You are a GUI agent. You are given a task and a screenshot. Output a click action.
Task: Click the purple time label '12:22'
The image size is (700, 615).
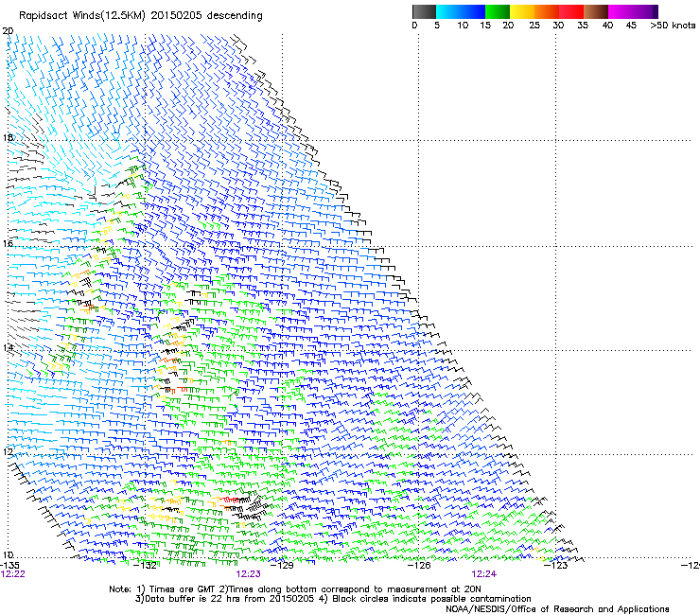point(12,574)
